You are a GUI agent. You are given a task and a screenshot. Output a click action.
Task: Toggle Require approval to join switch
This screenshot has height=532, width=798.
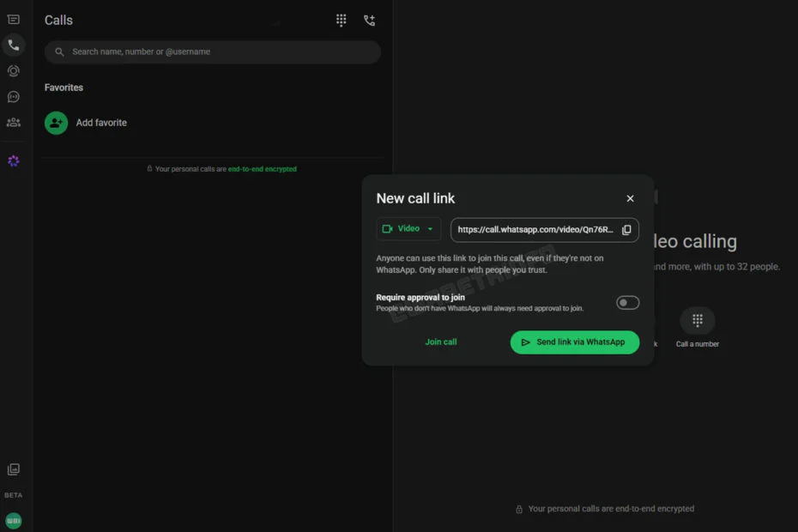point(627,302)
